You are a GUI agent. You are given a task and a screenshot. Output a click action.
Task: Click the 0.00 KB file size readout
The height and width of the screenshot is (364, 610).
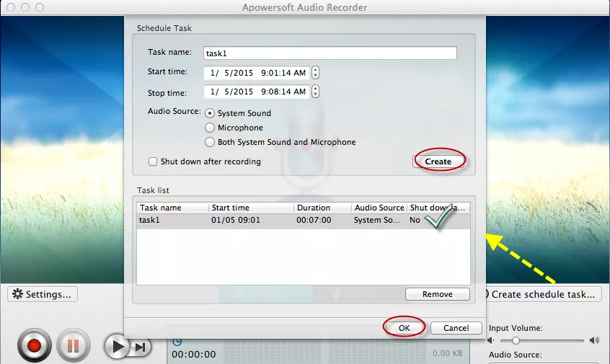[447, 353]
